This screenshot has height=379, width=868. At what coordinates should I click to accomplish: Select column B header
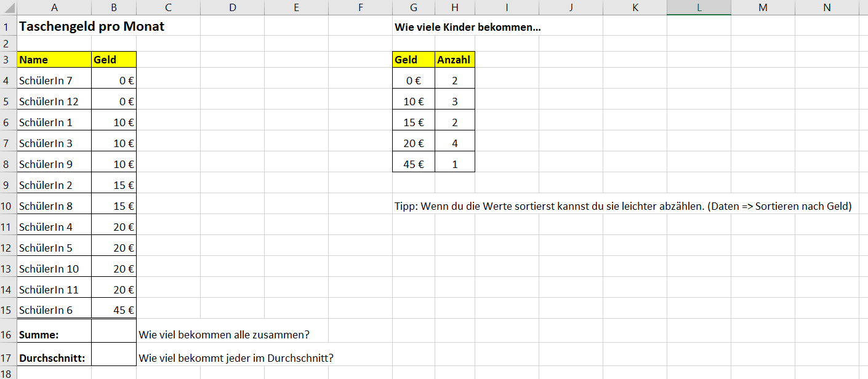[114, 7]
